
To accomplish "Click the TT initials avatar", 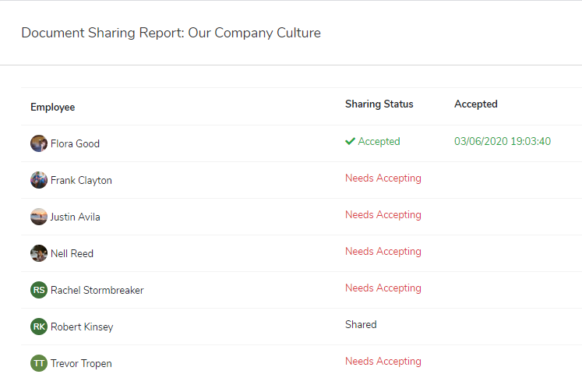I will (x=39, y=363).
